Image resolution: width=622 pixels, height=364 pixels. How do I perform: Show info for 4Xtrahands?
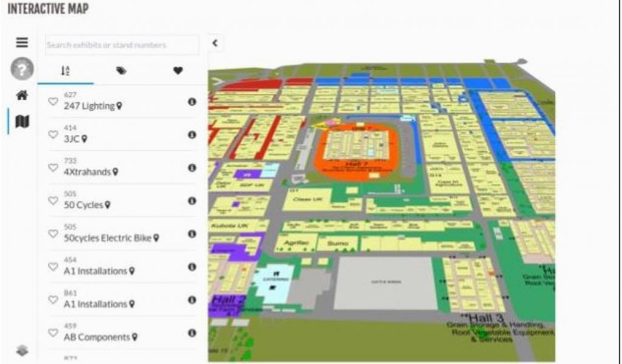192,168
